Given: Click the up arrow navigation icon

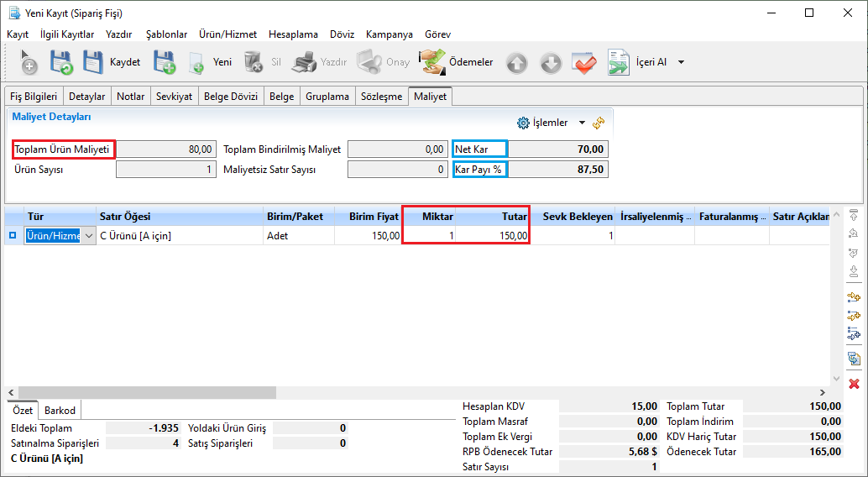Looking at the screenshot, I should click(x=517, y=62).
